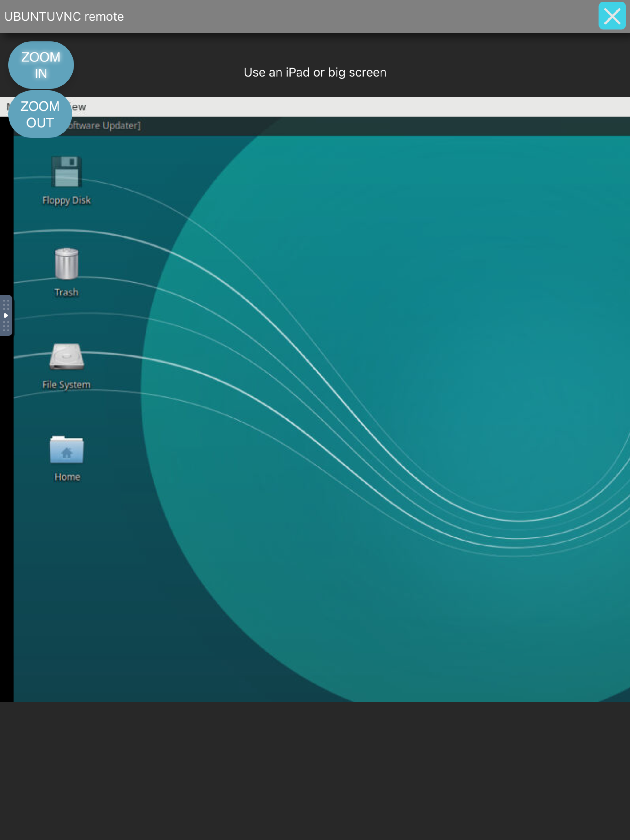This screenshot has width=630, height=840.
Task: Click the 'UBUNTUVNC remote' title text
Action: (64, 17)
